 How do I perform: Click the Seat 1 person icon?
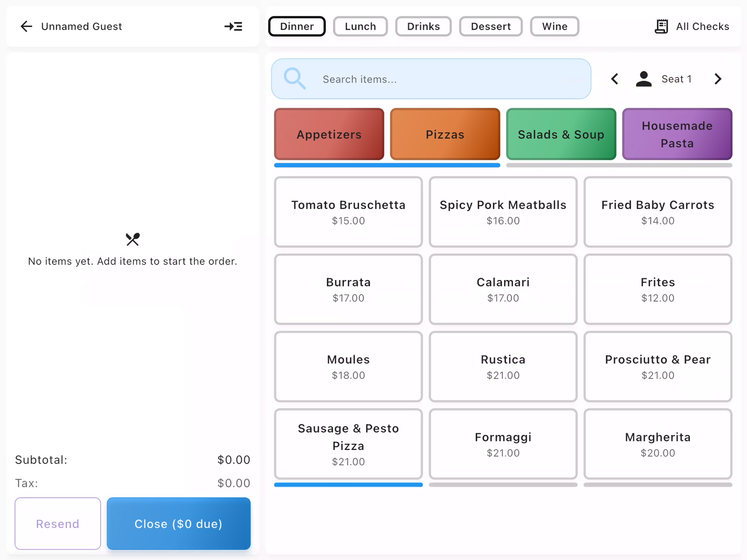[644, 78]
